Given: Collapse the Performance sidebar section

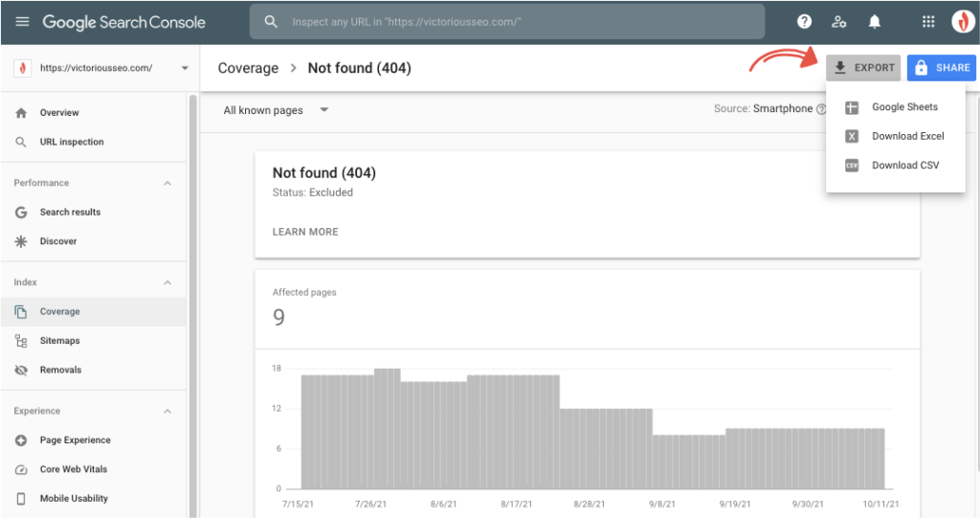Looking at the screenshot, I should pos(167,183).
